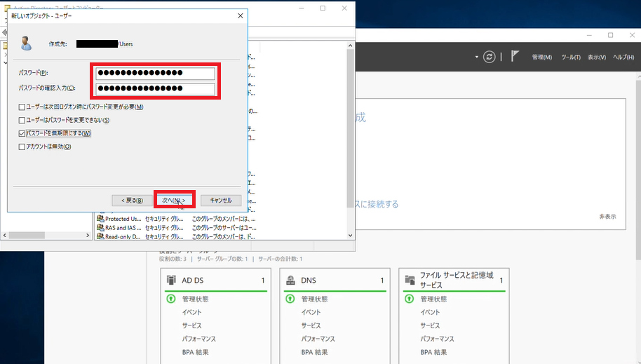Check user cannot change password option
Image resolution: width=641 pixels, height=364 pixels.
[x=22, y=120]
